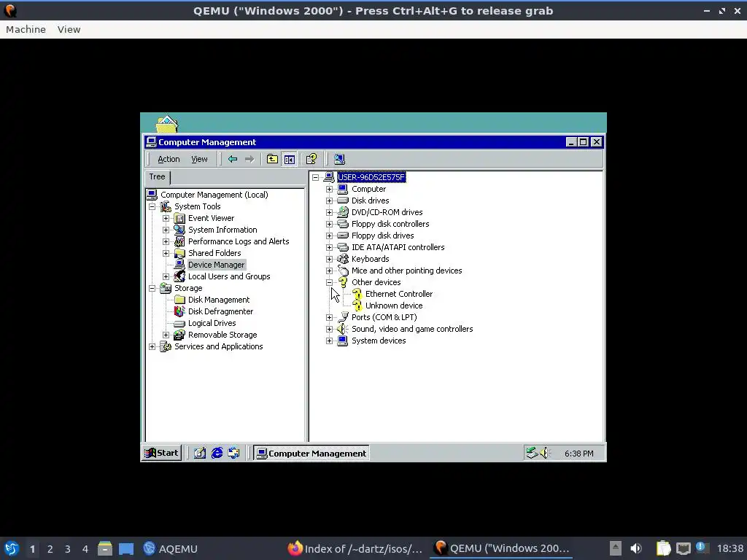Select USER-96D52E575F computer node
This screenshot has height=560, width=747.
pyautogui.click(x=371, y=177)
